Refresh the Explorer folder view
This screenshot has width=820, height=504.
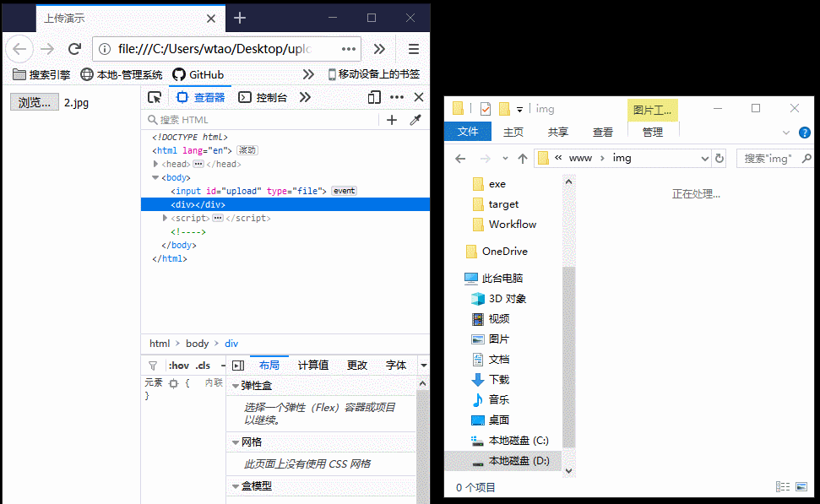[x=720, y=159]
